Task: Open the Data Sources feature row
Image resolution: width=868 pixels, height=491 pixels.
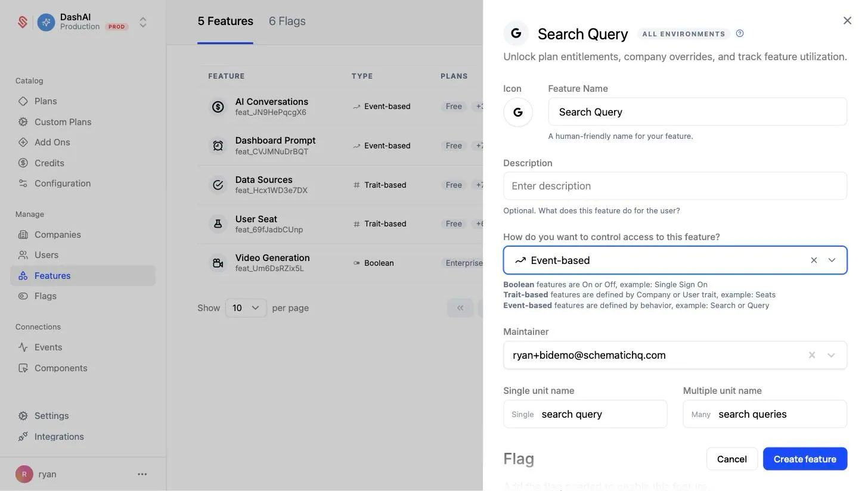Action: 340,185
